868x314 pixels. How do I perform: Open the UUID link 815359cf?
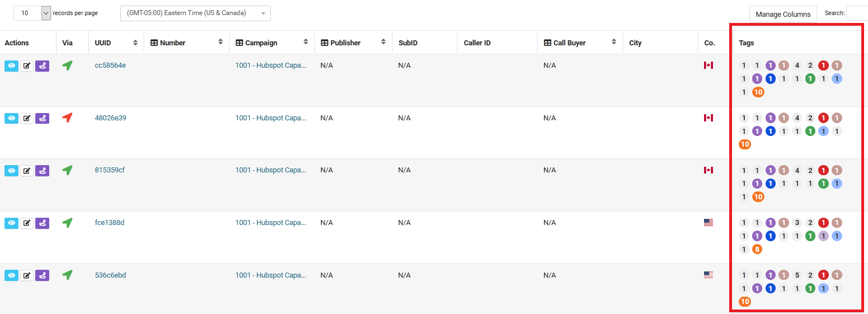pos(110,170)
